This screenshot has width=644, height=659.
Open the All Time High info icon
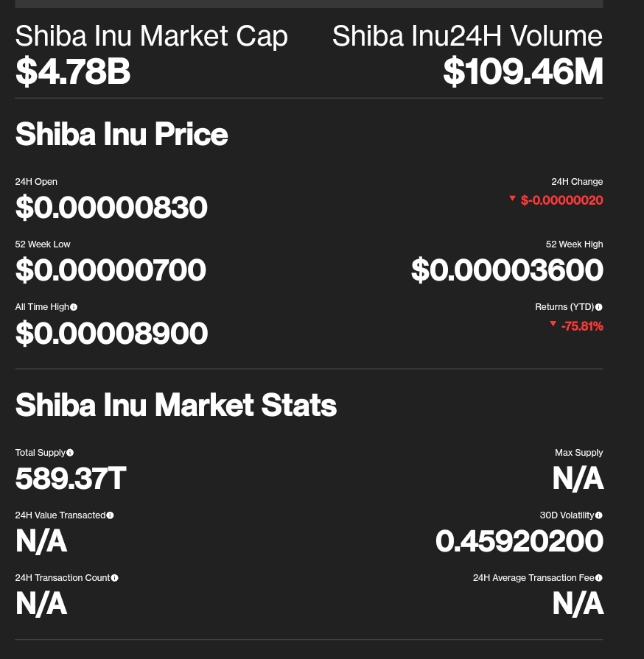click(74, 307)
